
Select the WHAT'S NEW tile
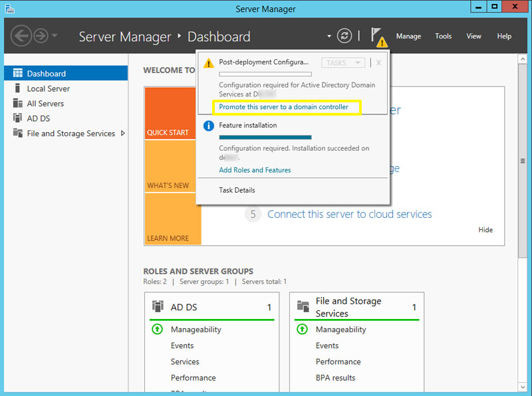pyautogui.click(x=170, y=166)
